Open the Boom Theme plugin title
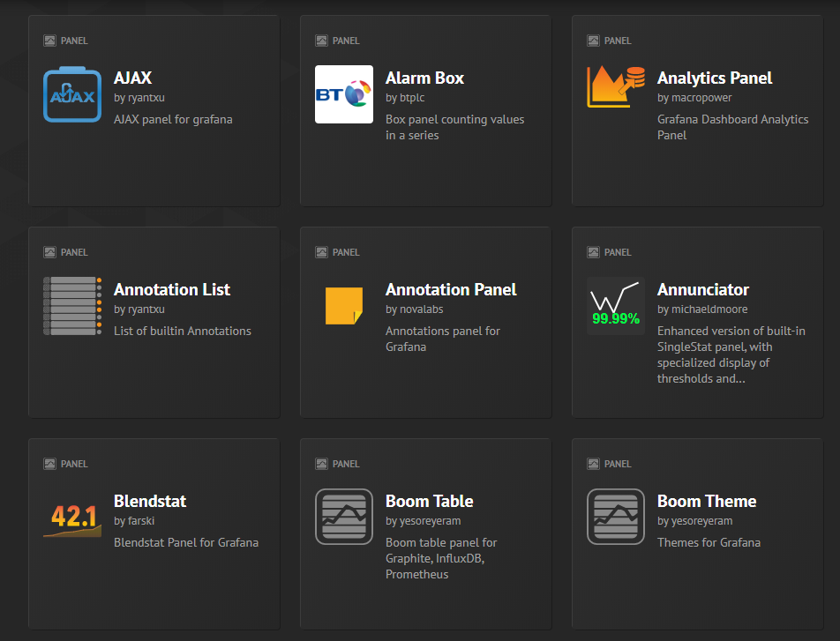The width and height of the screenshot is (840, 641). [x=707, y=501]
